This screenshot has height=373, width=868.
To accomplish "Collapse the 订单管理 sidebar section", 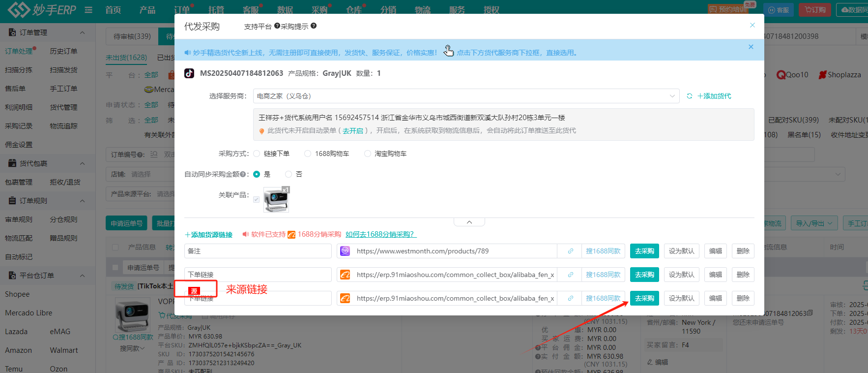I will click(x=82, y=32).
